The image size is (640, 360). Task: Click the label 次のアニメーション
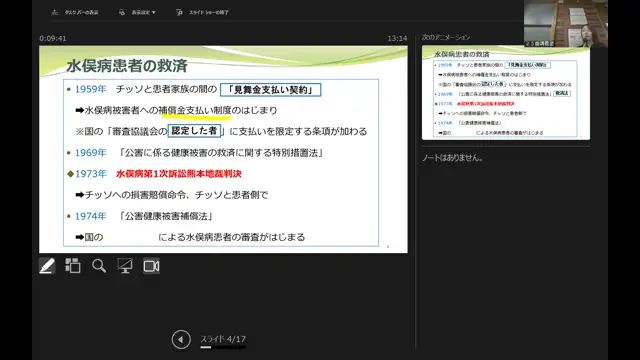pos(446,37)
